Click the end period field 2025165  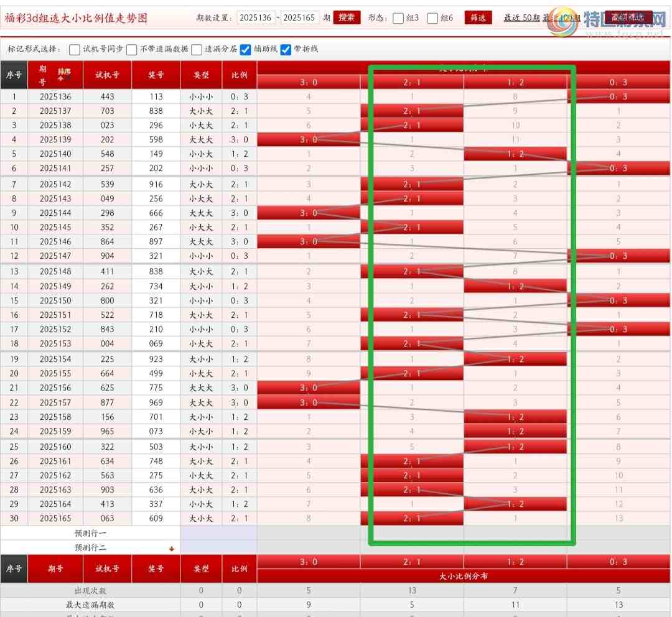tap(300, 18)
